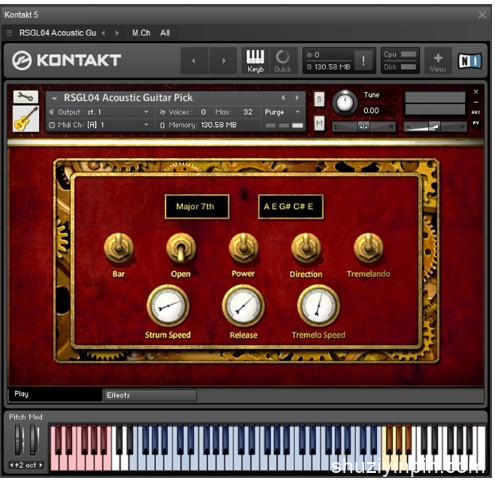The image size is (495, 481).
Task: Click the volume slider
Action: (435, 126)
